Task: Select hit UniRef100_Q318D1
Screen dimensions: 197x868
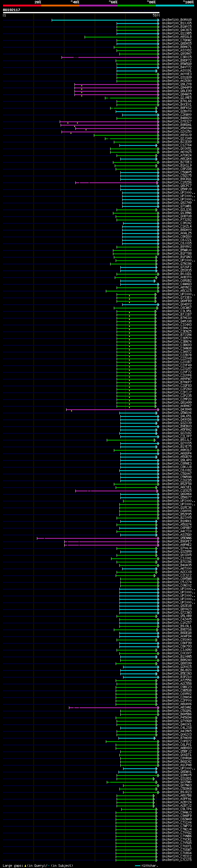Action: 177,778
